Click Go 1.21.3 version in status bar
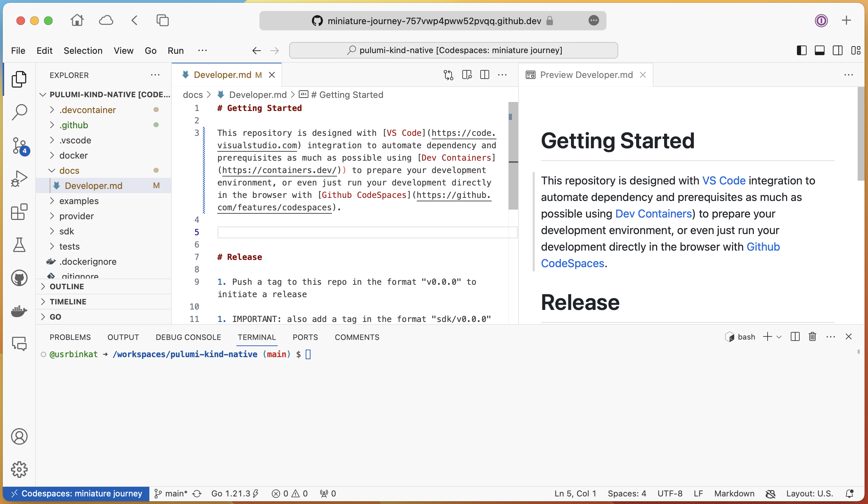The image size is (868, 504). coord(235,494)
